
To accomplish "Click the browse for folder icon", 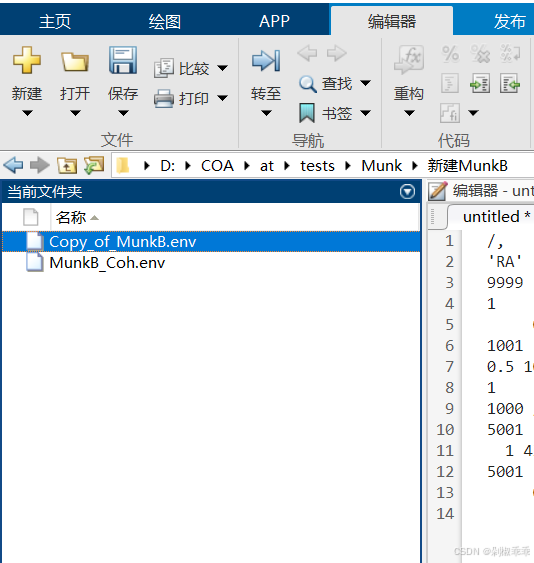I will 94,166.
